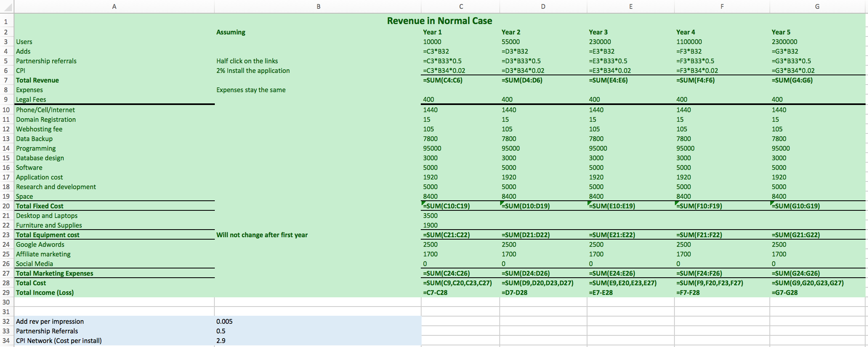Select the CPI Network value 2.9 cell
The image size is (868, 347).
click(x=221, y=341)
